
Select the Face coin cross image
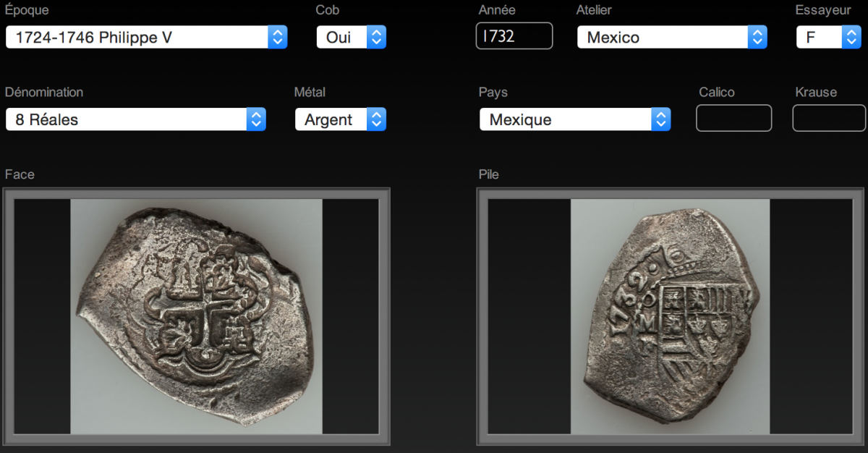[x=196, y=316]
